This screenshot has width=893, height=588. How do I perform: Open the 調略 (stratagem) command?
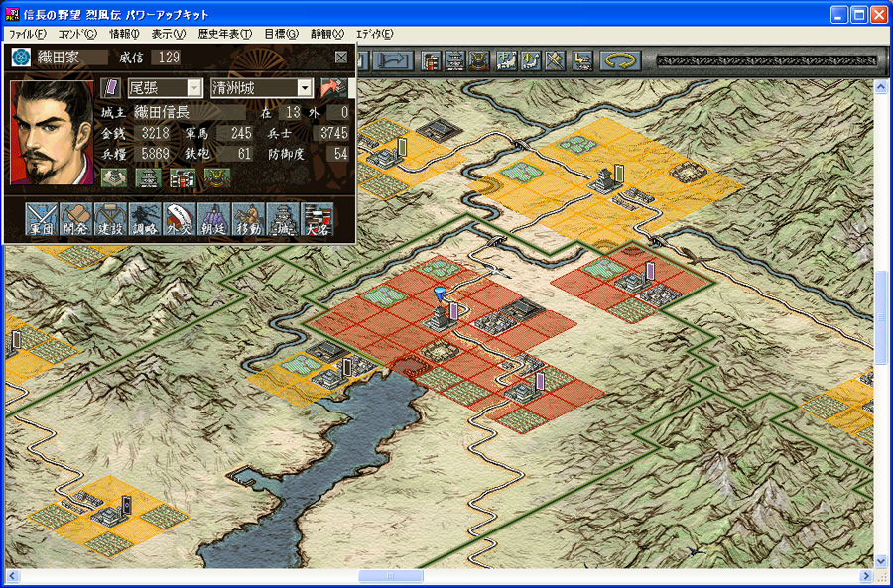click(x=145, y=220)
